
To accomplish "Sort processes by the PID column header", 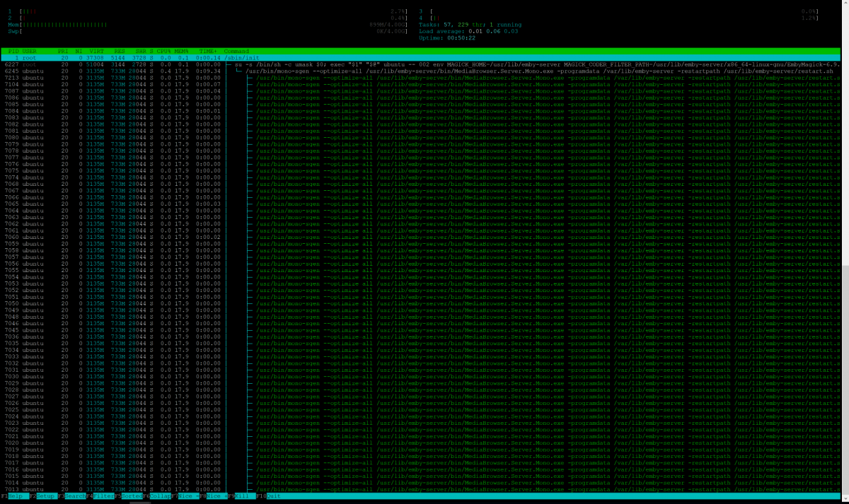I will coord(13,52).
